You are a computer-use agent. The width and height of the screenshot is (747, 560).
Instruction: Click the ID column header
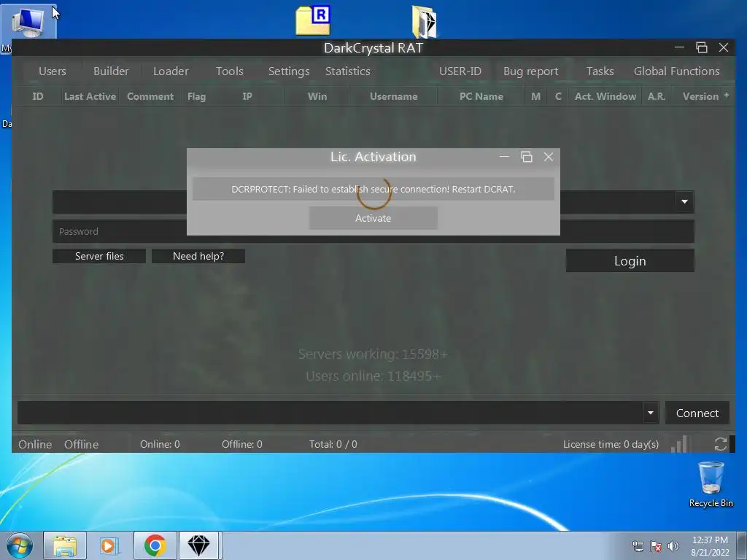[38, 97]
